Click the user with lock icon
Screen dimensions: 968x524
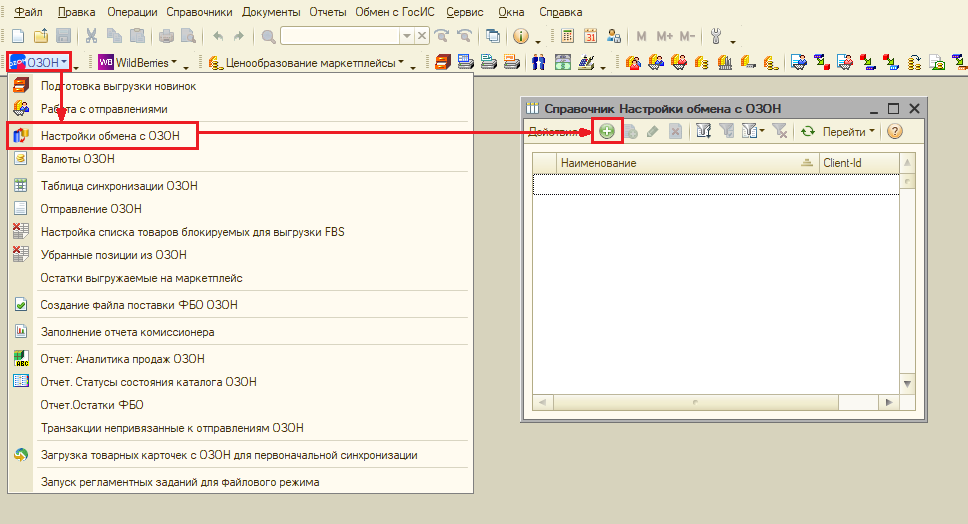click(614, 36)
